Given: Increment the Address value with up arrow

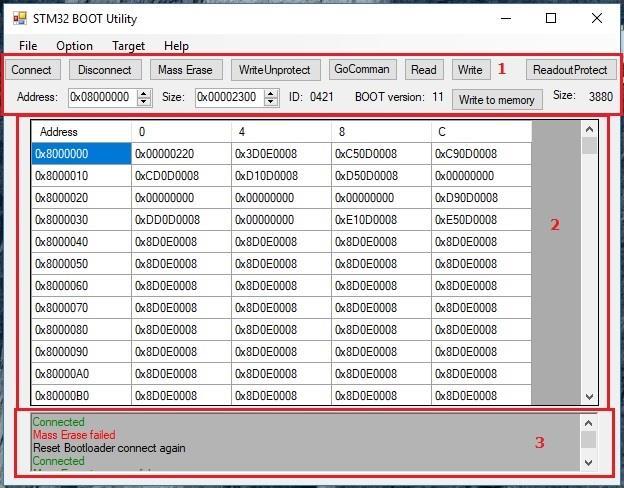Looking at the screenshot, I should point(144,94).
